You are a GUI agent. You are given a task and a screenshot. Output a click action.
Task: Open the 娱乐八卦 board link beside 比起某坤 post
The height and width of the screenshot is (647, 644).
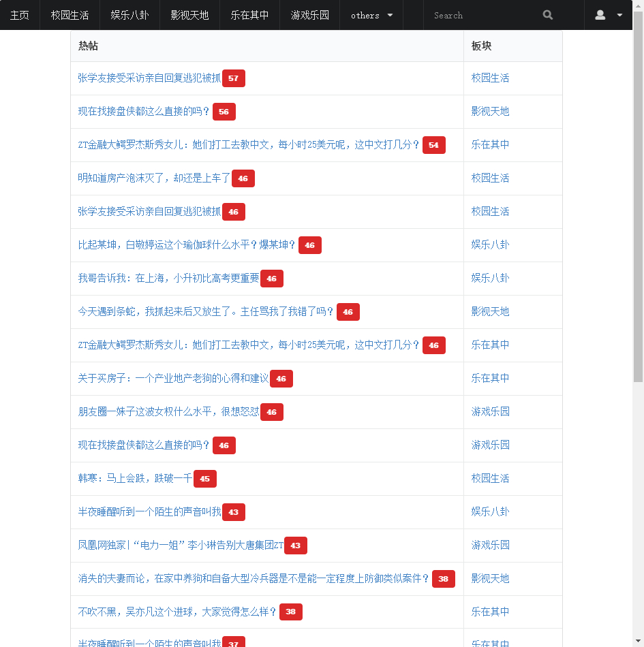tap(490, 244)
